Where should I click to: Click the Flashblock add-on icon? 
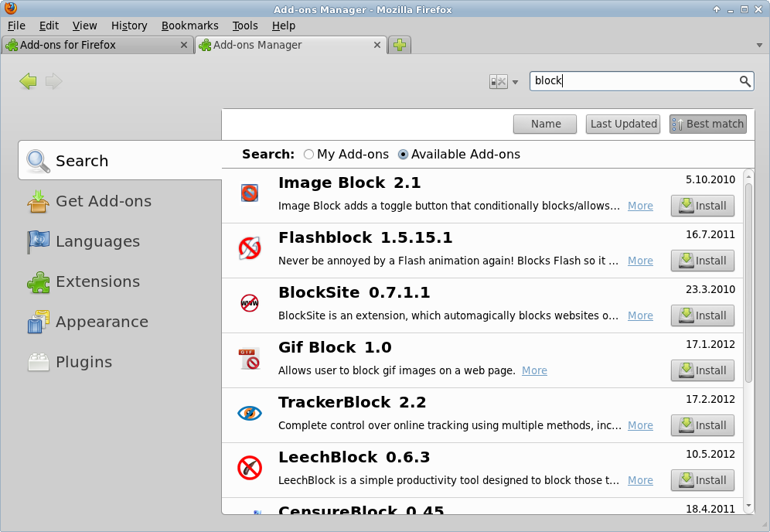point(250,247)
